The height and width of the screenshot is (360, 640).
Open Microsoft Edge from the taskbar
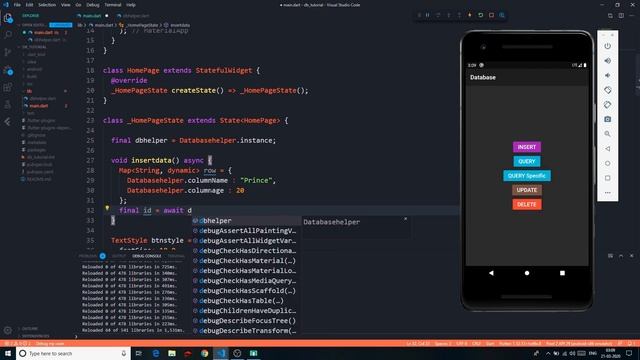coord(156,353)
